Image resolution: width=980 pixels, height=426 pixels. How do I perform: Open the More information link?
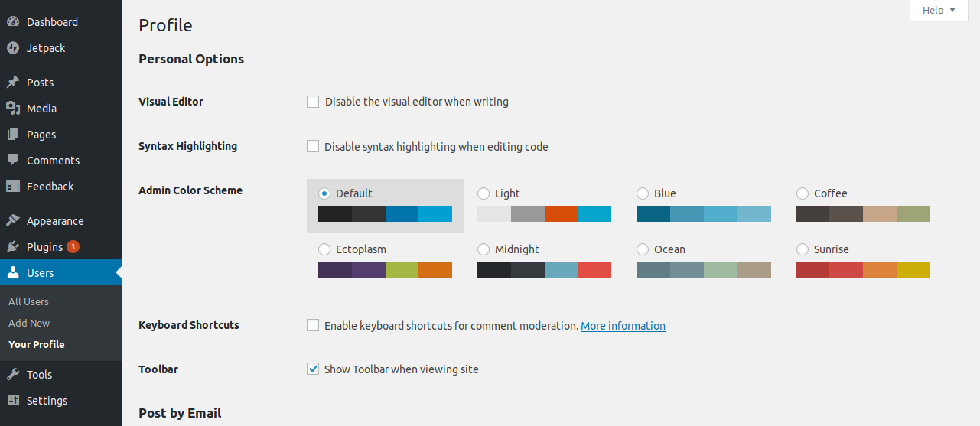pyautogui.click(x=623, y=326)
